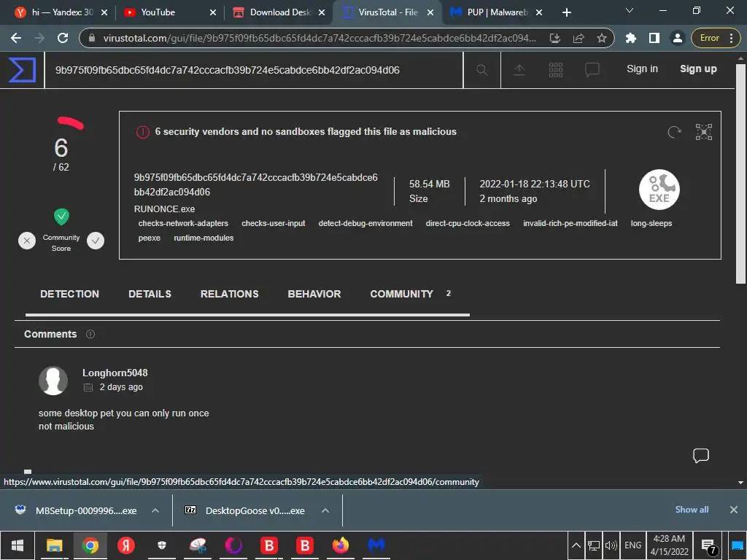Click the Sign up link
Viewport: 747px width, 560px height.
pyautogui.click(x=698, y=69)
